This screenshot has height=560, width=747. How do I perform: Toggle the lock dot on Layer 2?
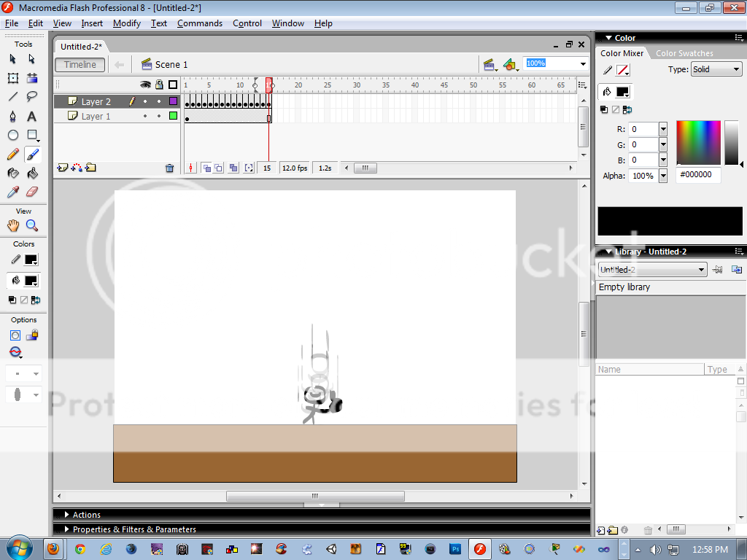point(159,102)
